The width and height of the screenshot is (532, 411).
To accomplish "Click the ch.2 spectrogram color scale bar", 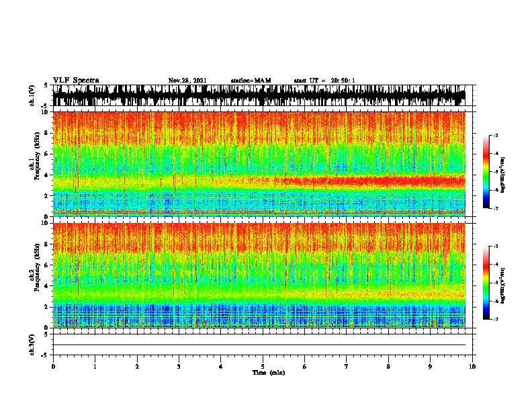I will pos(486,283).
